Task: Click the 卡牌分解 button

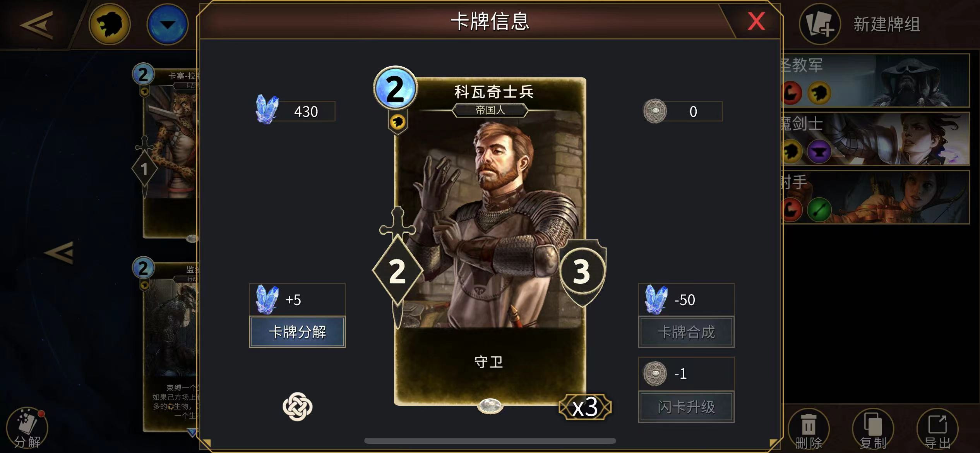Action: pyautogui.click(x=297, y=332)
